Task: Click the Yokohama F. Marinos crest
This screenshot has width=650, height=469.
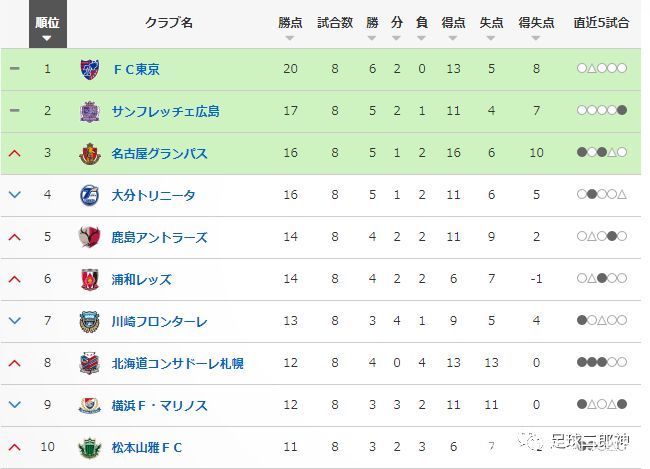Action: tap(90, 406)
